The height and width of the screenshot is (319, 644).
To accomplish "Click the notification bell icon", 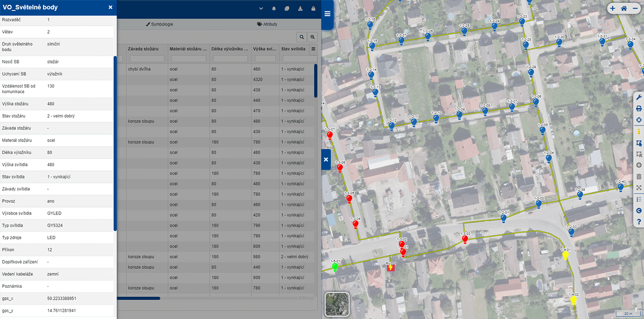I will pos(274,9).
